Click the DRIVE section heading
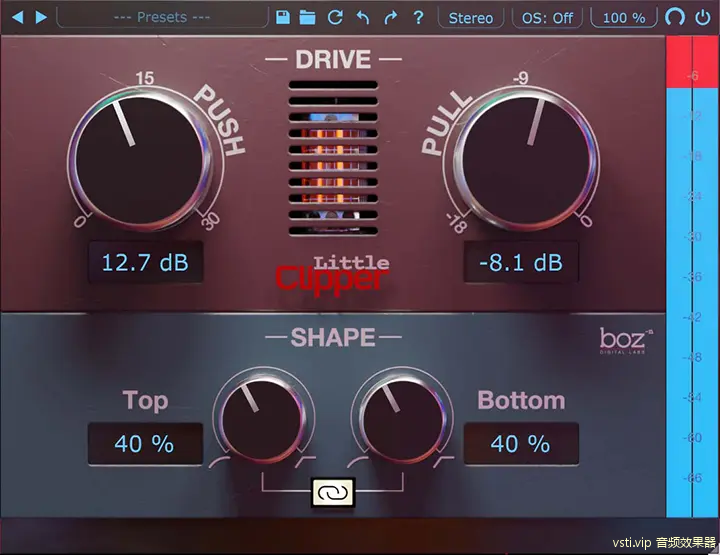Viewport: 720px width, 555px height. coord(333,59)
